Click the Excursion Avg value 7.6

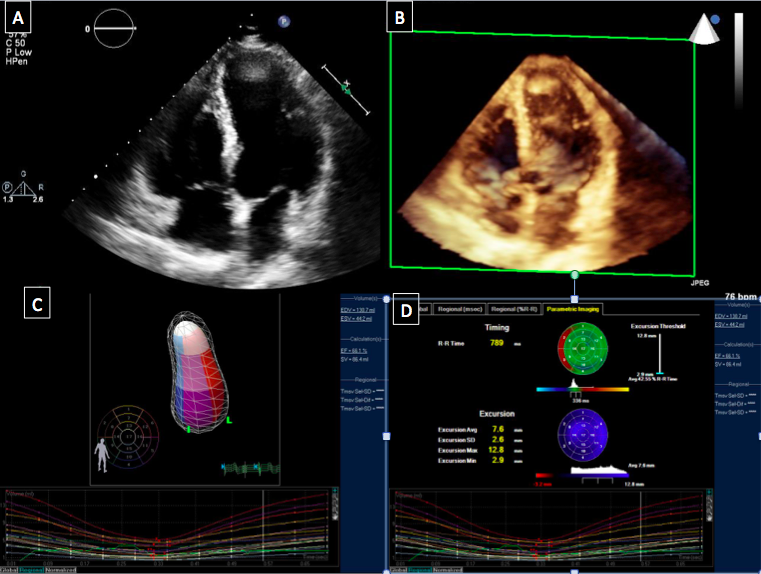click(497, 429)
